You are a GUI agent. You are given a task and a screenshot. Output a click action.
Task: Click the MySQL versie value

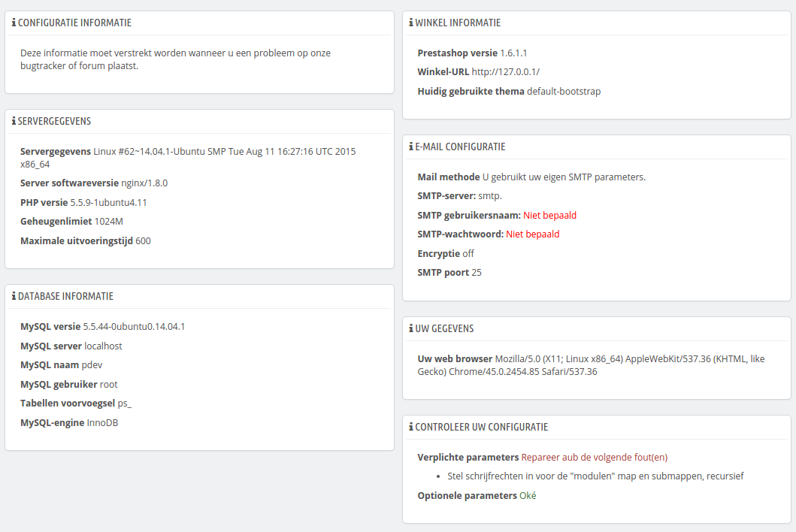134,326
